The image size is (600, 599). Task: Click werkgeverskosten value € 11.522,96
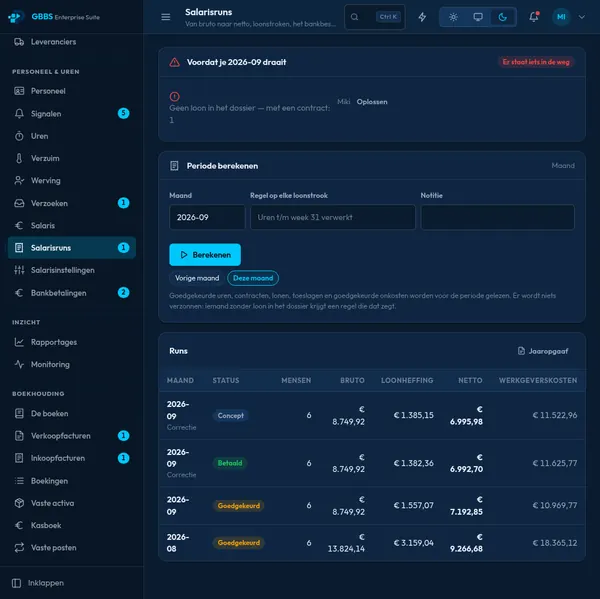(554, 415)
